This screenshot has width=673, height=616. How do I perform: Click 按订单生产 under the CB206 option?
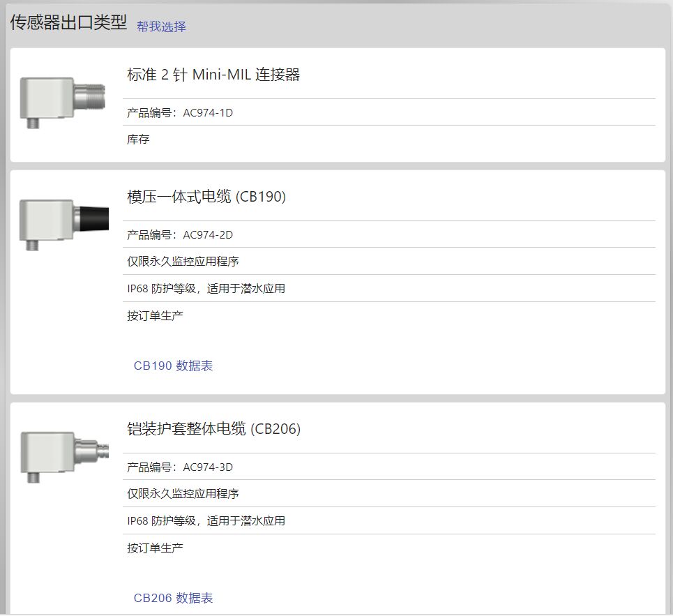click(155, 548)
